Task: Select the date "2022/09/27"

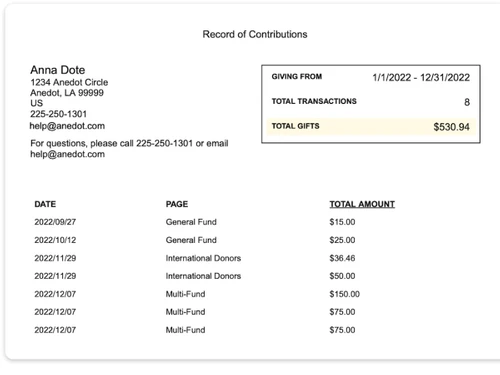Action: point(55,222)
